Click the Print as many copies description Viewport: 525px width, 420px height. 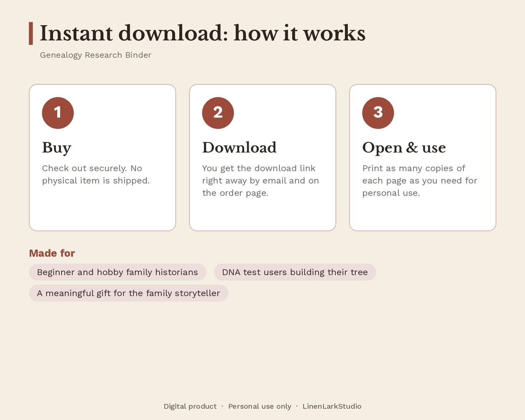(x=420, y=181)
